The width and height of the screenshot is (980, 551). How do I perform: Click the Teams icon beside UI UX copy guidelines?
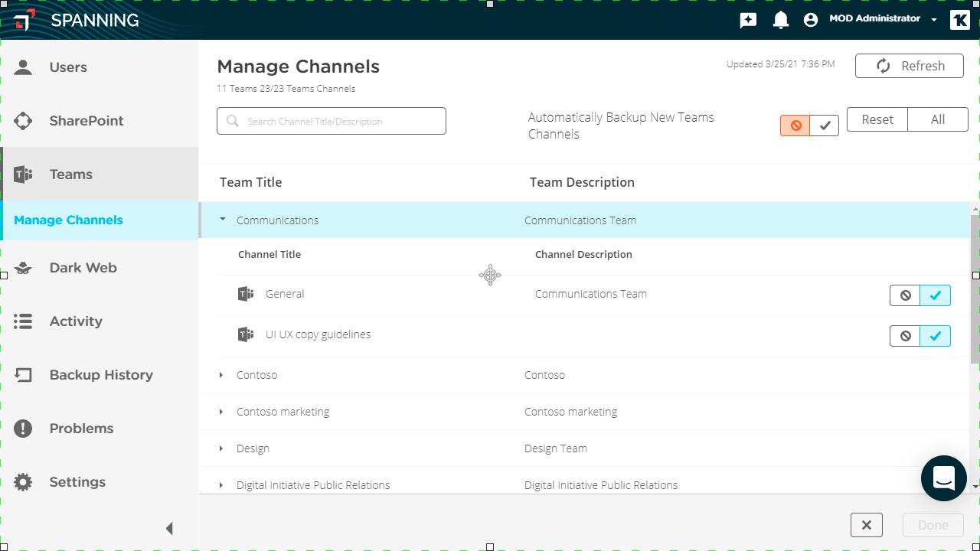(x=246, y=334)
